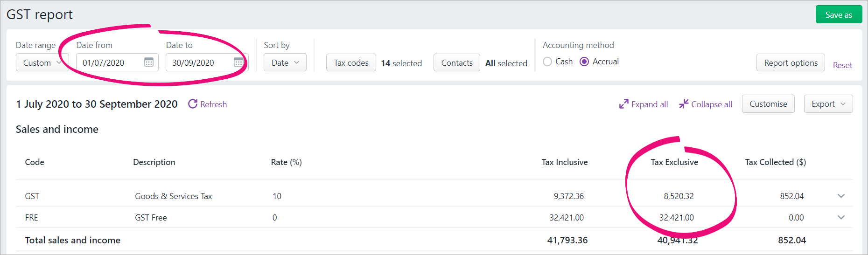
Task: Click the Expand all arrows icon
Action: (623, 104)
